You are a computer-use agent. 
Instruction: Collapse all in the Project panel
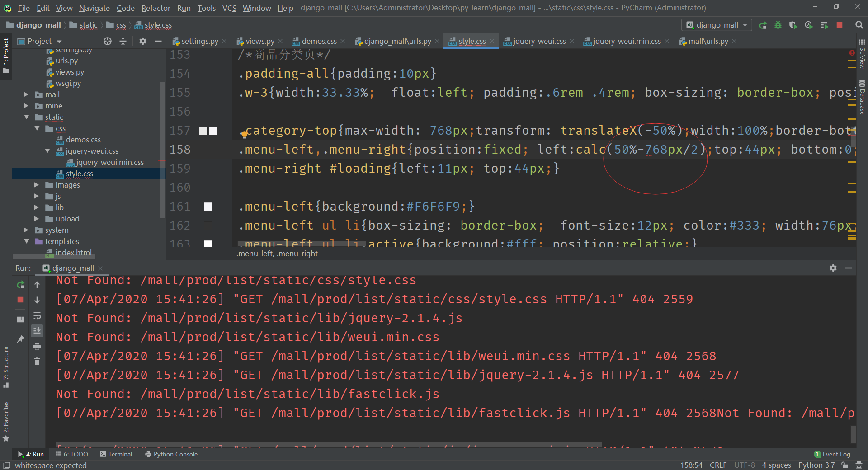pos(123,41)
